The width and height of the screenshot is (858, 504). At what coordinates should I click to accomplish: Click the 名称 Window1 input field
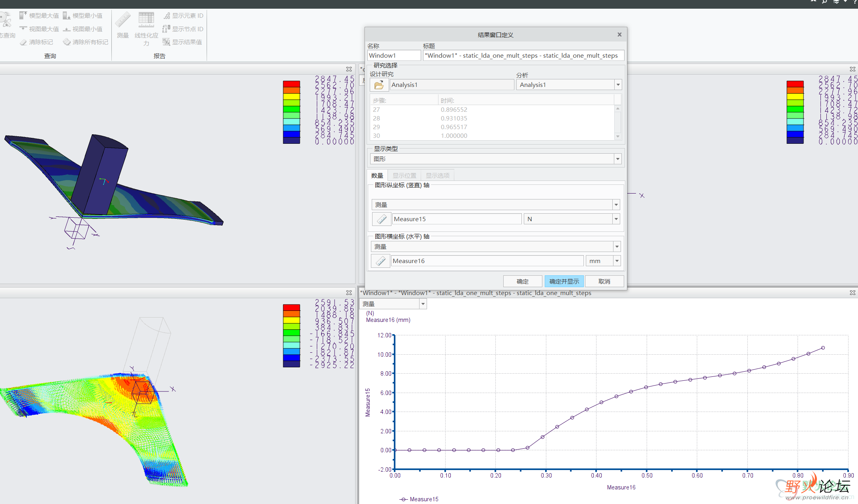pos(393,55)
